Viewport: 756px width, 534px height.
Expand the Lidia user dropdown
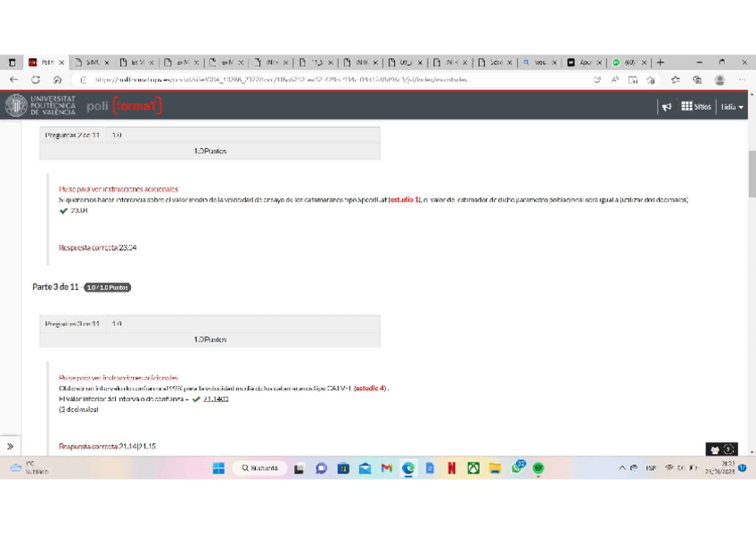732,106
